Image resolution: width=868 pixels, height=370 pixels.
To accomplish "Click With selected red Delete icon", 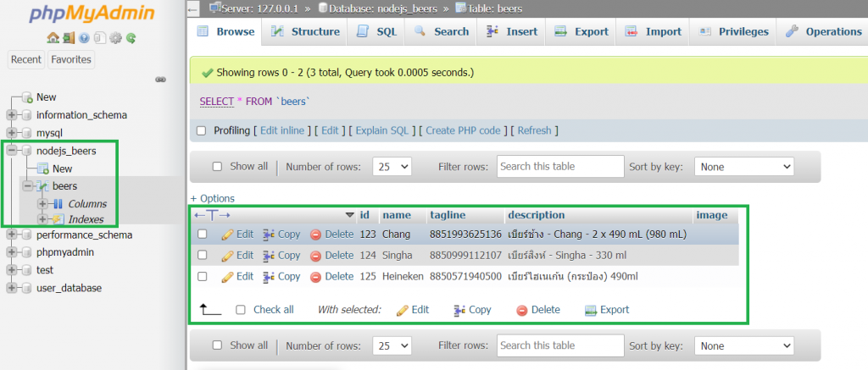I will coord(522,310).
